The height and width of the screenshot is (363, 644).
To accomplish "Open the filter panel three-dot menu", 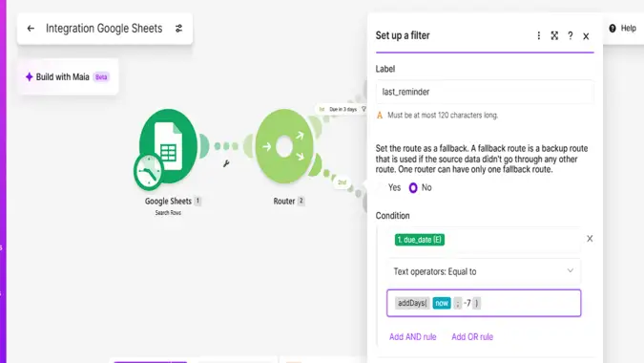I will (x=538, y=35).
